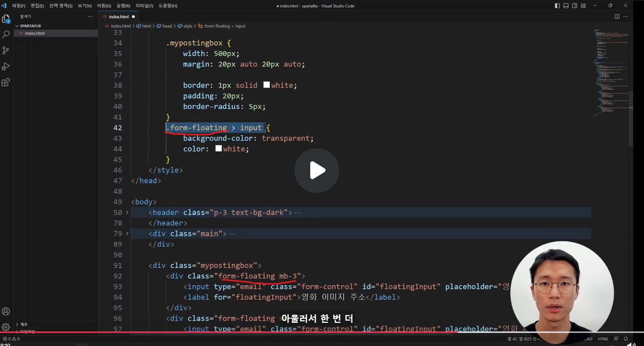This screenshot has width=644, height=346.
Task: Open the 터미널(T) menu
Action: (x=144, y=6)
